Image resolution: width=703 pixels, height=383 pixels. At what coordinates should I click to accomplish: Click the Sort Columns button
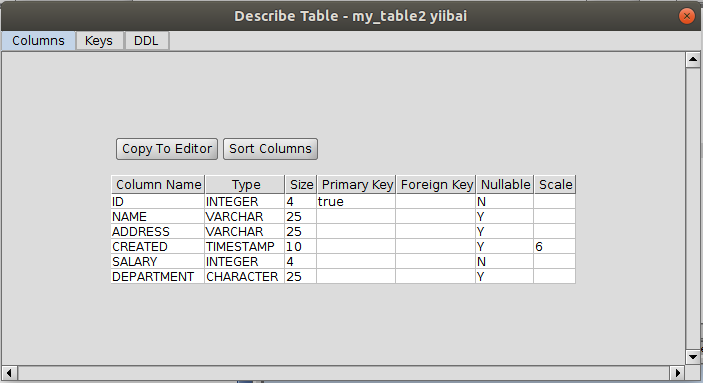[x=270, y=149]
